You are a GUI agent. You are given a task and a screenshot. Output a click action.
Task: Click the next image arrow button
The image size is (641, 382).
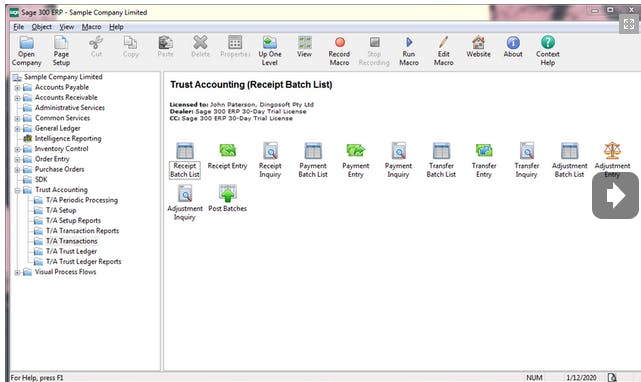615,195
